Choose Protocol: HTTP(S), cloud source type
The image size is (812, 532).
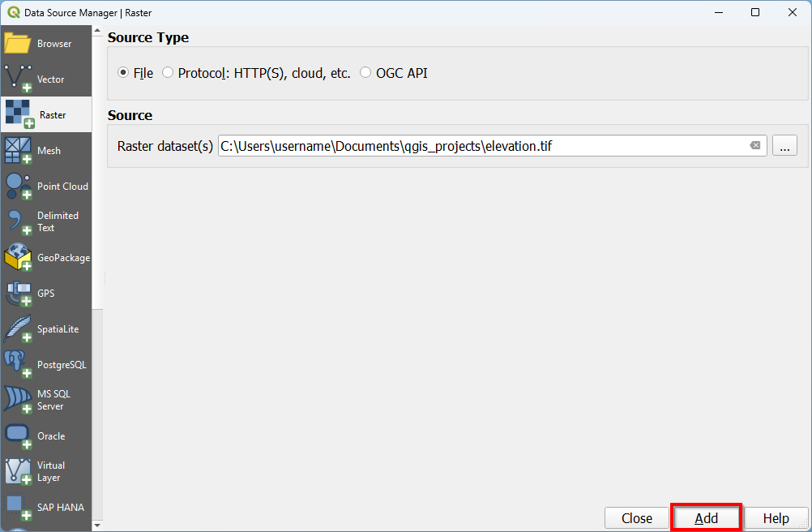coord(168,73)
